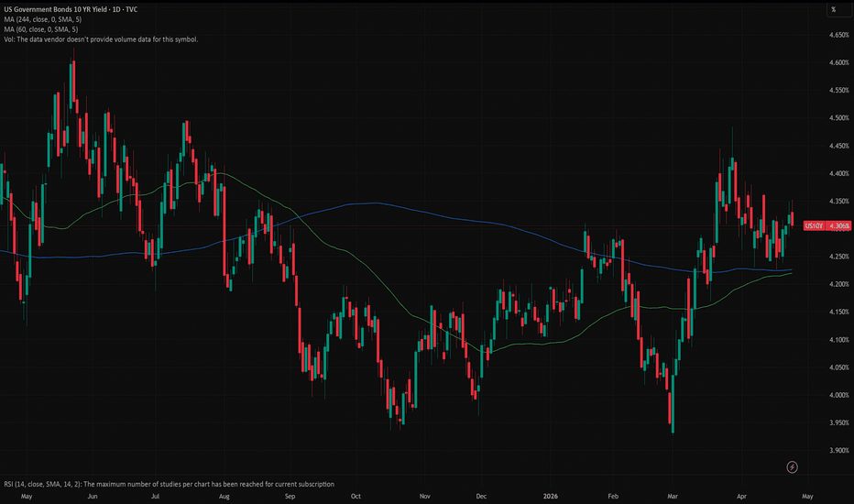The image size is (854, 504).
Task: Click the 4.600% price scale label
Action: point(838,62)
